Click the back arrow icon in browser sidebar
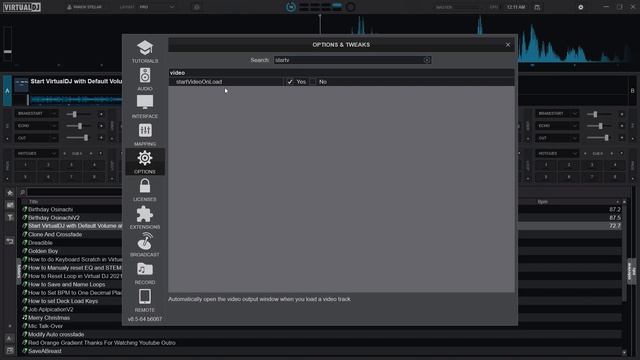640x360 pixels. 10,241
